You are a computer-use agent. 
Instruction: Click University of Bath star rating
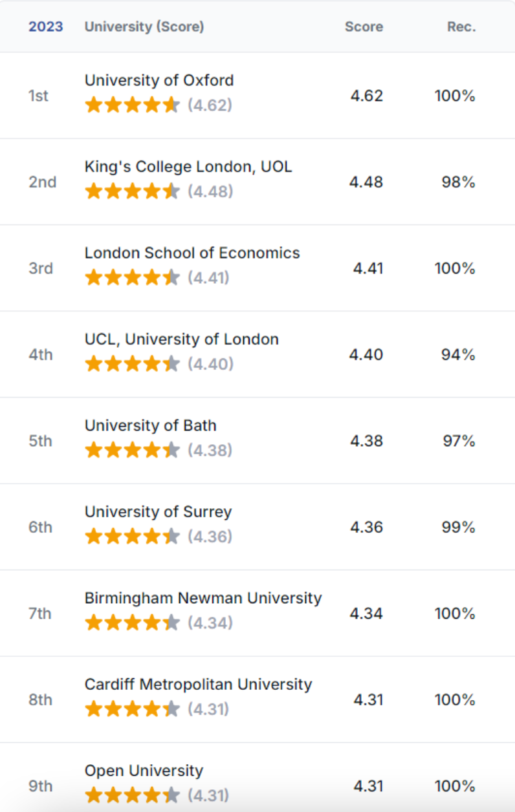click(132, 450)
